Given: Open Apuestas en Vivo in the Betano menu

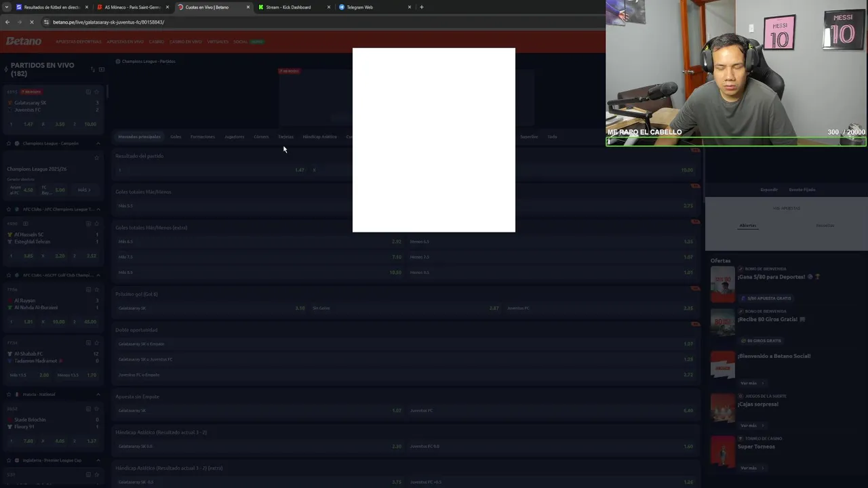Looking at the screenshot, I should [125, 42].
